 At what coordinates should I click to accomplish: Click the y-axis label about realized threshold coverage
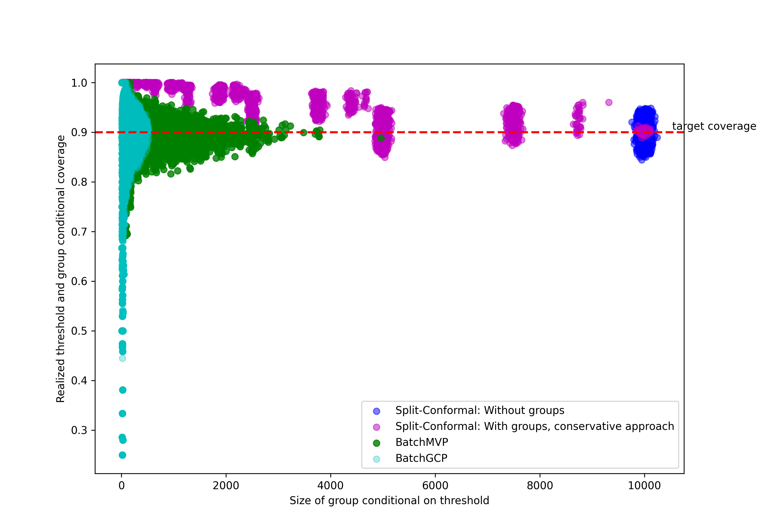pos(61,269)
